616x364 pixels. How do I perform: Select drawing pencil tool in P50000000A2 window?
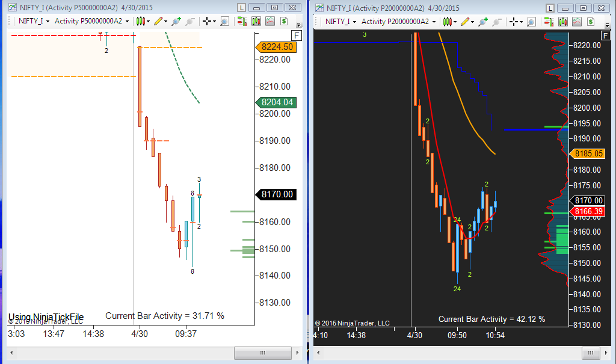point(158,21)
